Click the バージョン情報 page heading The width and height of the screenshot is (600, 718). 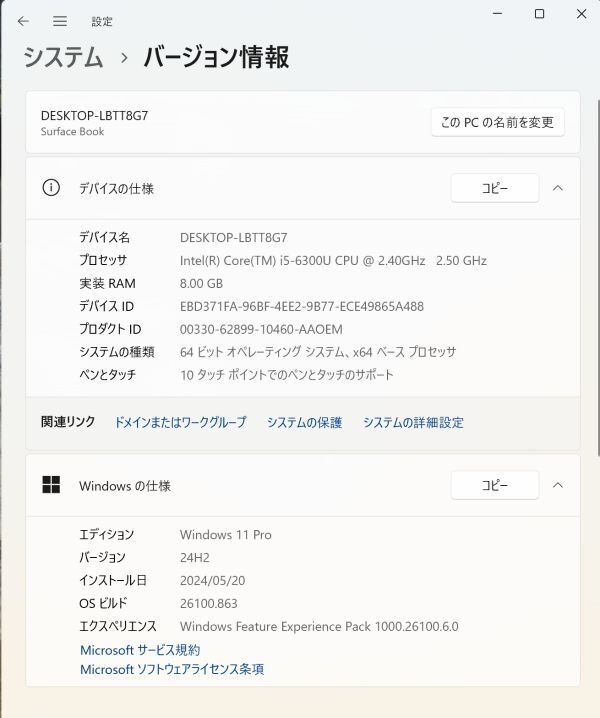pos(216,58)
